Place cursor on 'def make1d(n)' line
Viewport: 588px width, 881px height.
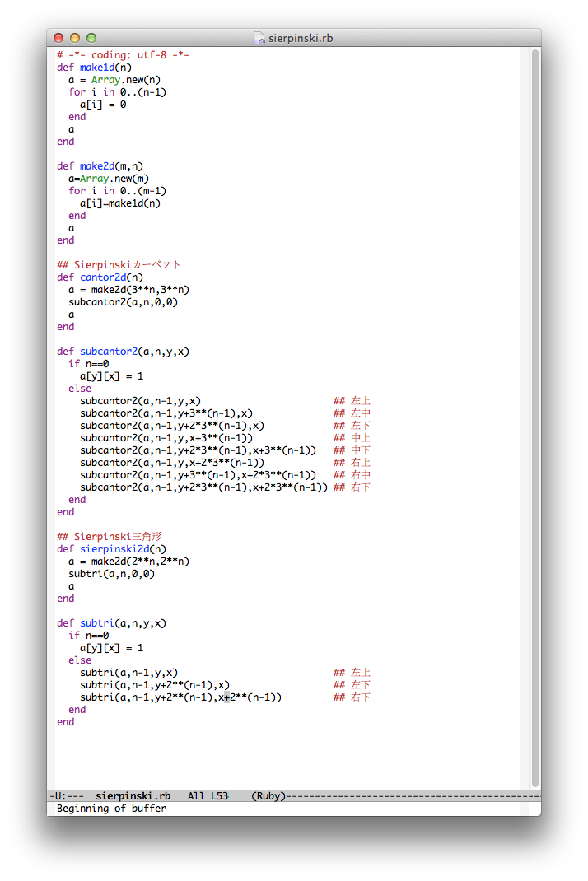tap(94, 68)
